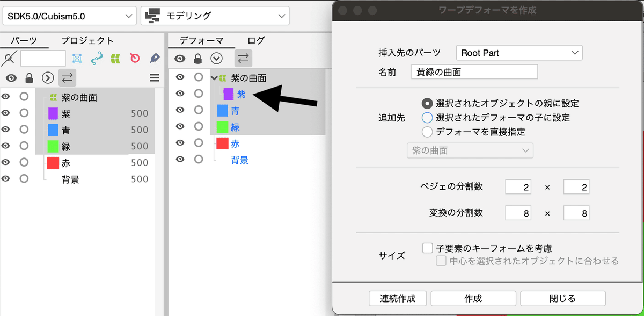Click the warp deformer icon beside 紫の曲面 in Deformer tree
Screen dimensions: 644x316
click(x=222, y=78)
